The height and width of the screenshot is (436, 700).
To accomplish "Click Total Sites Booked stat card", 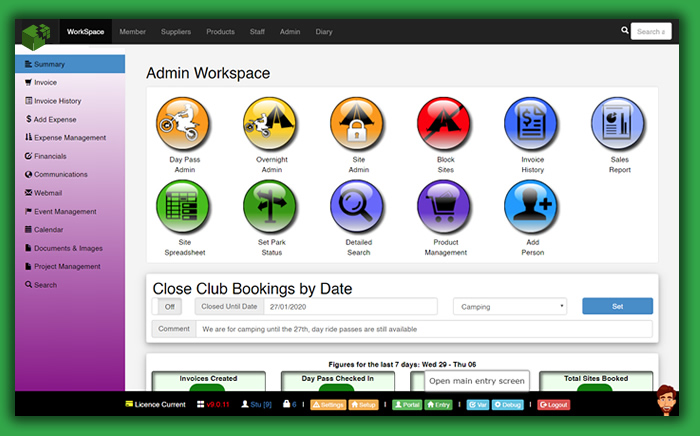I will (x=596, y=381).
